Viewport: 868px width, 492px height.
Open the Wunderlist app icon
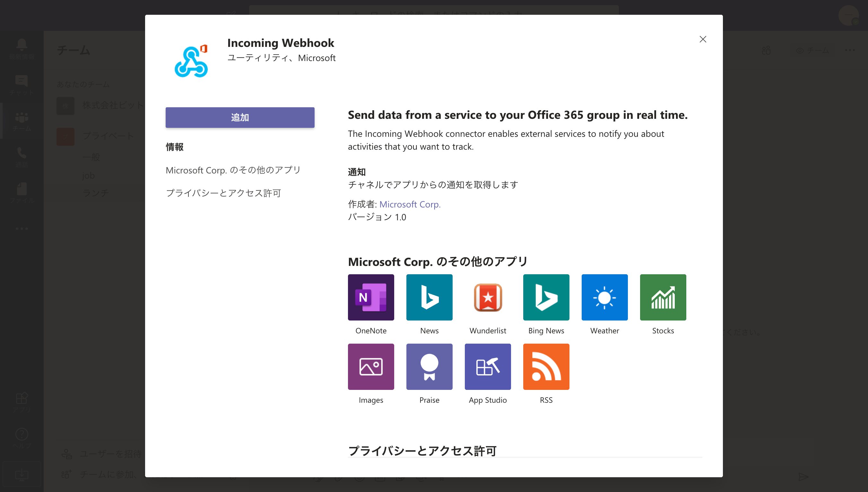[488, 297]
